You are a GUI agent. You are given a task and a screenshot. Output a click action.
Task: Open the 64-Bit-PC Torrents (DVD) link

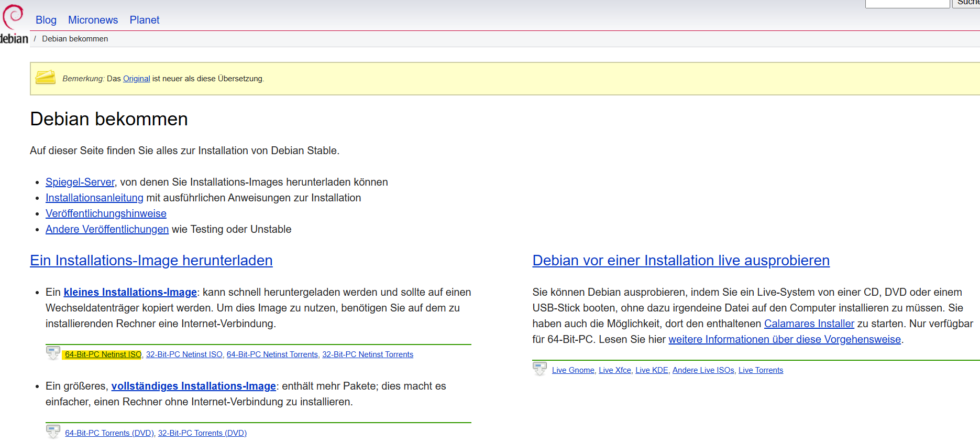click(x=109, y=433)
